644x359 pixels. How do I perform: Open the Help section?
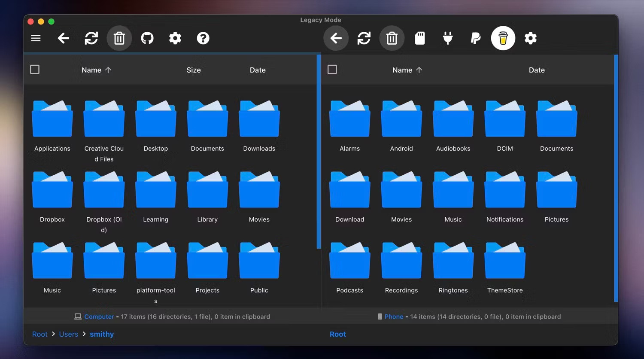point(203,38)
